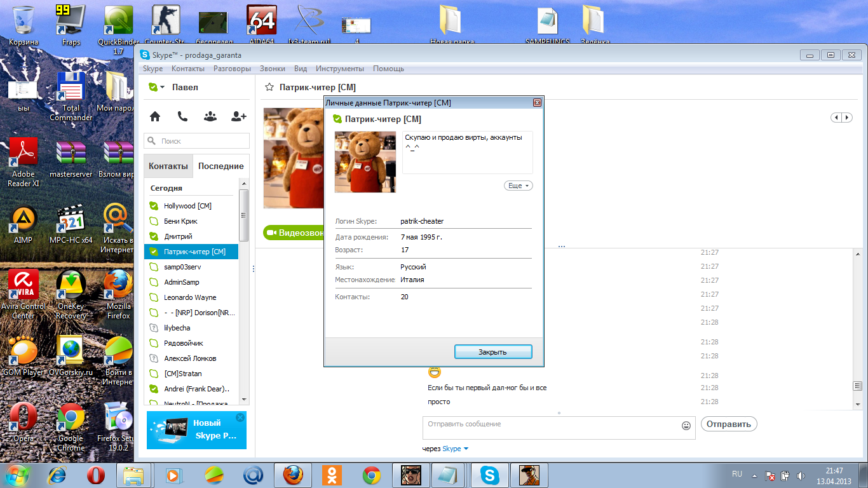Select Рядовойчик contact
This screenshot has height=488, width=868.
point(191,343)
